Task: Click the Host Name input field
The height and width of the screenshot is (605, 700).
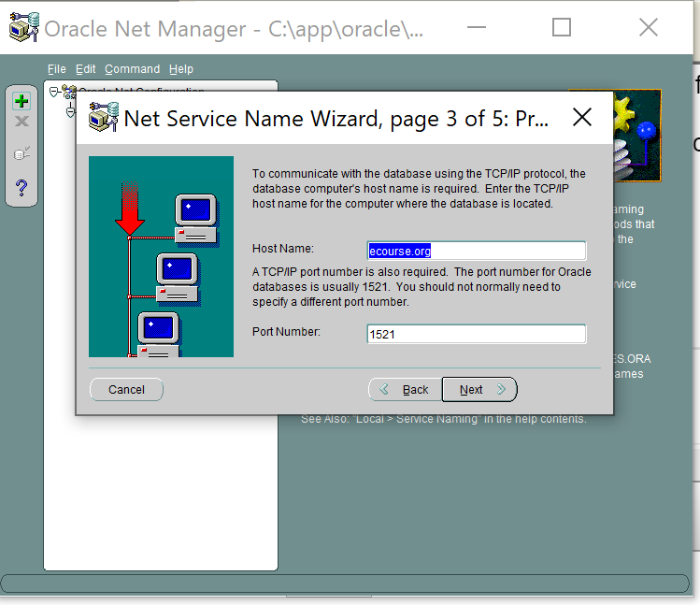Action: (477, 251)
